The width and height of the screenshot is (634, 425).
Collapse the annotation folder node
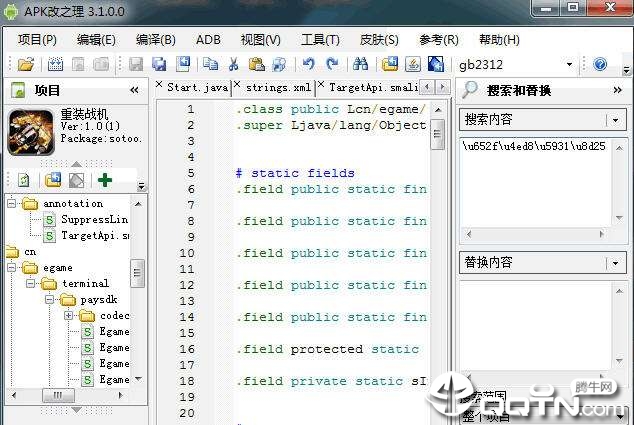click(x=12, y=203)
